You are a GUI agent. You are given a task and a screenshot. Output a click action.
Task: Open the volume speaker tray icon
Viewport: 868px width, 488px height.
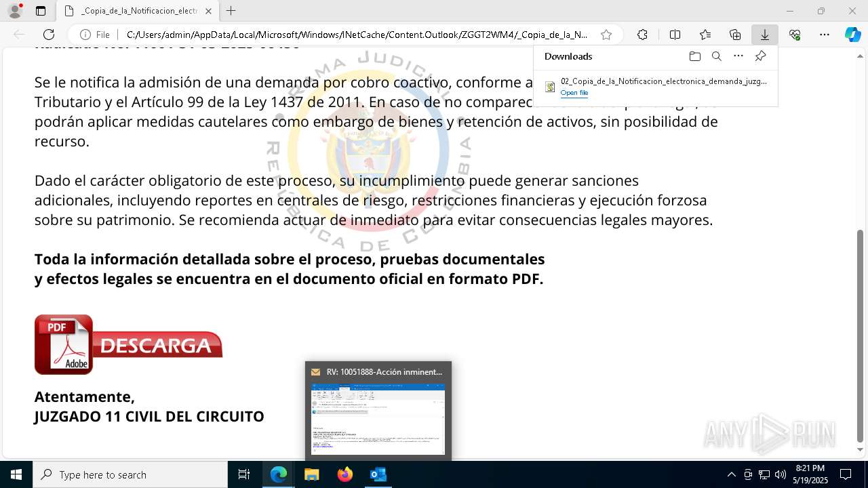(781, 474)
